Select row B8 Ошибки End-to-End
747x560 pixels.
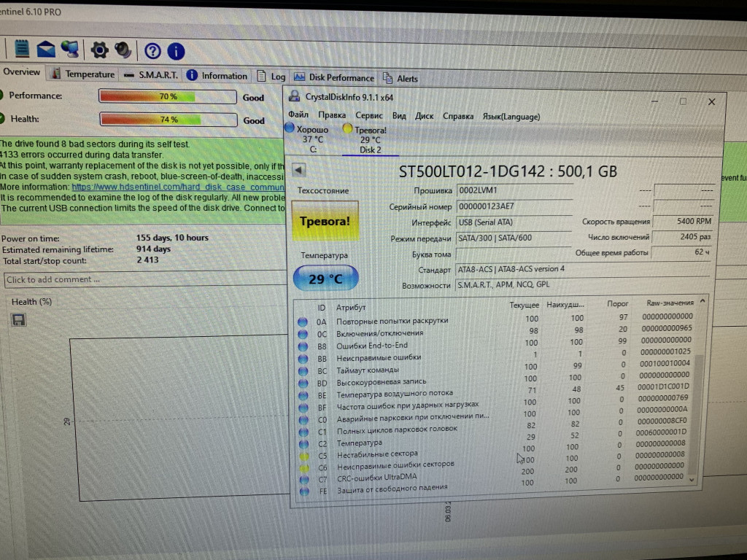(495, 343)
